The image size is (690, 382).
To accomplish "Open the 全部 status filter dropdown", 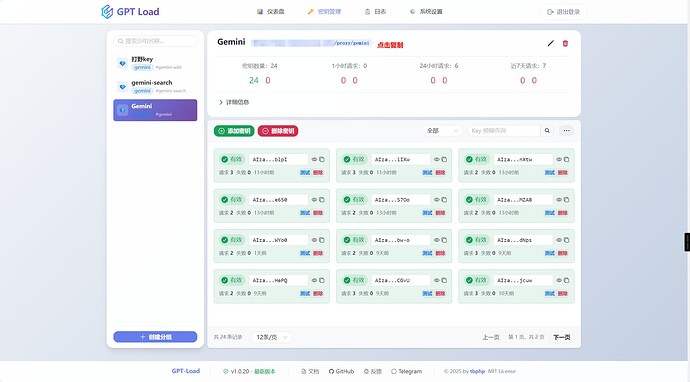I will [442, 131].
